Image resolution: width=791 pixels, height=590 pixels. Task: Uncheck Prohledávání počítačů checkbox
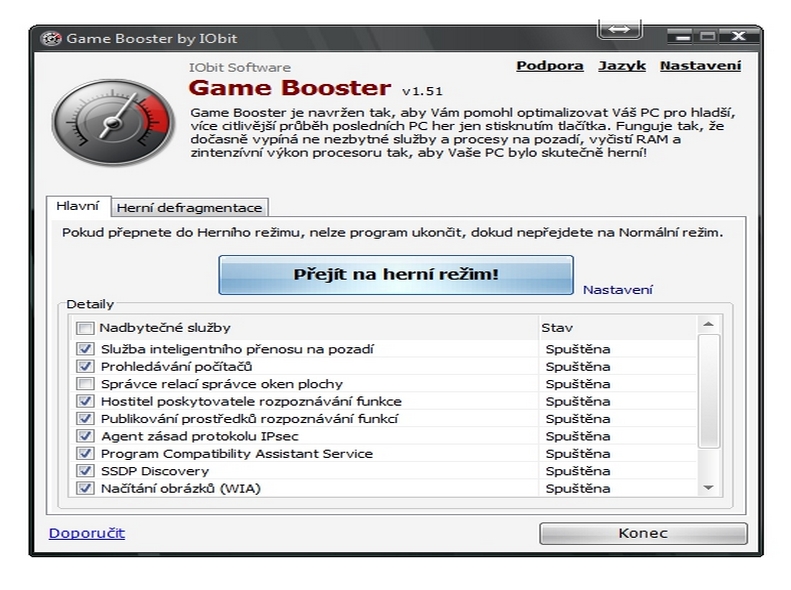(85, 367)
